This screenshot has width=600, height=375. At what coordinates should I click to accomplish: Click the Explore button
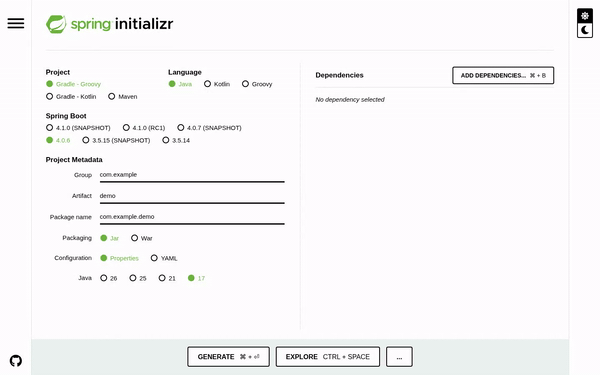click(x=328, y=357)
